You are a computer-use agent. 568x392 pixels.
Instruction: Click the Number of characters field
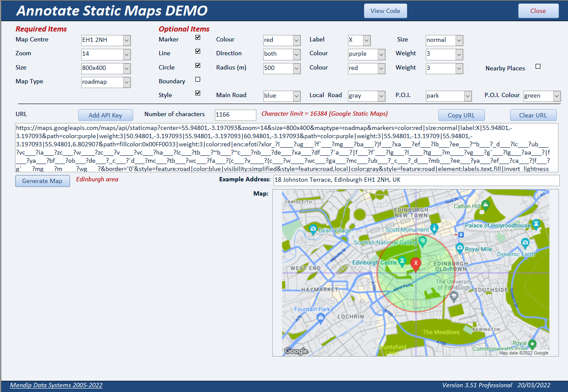[236, 115]
